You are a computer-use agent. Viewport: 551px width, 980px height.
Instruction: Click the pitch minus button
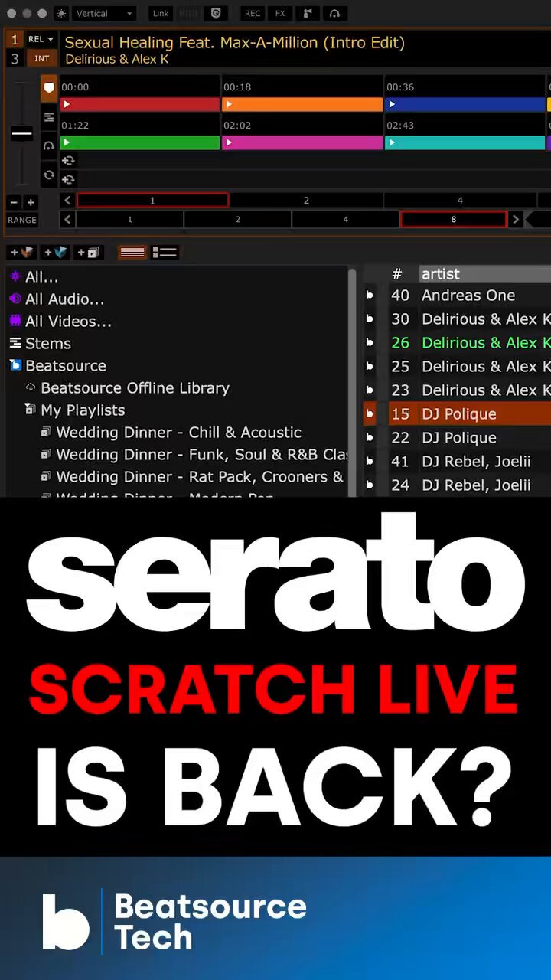click(13, 202)
